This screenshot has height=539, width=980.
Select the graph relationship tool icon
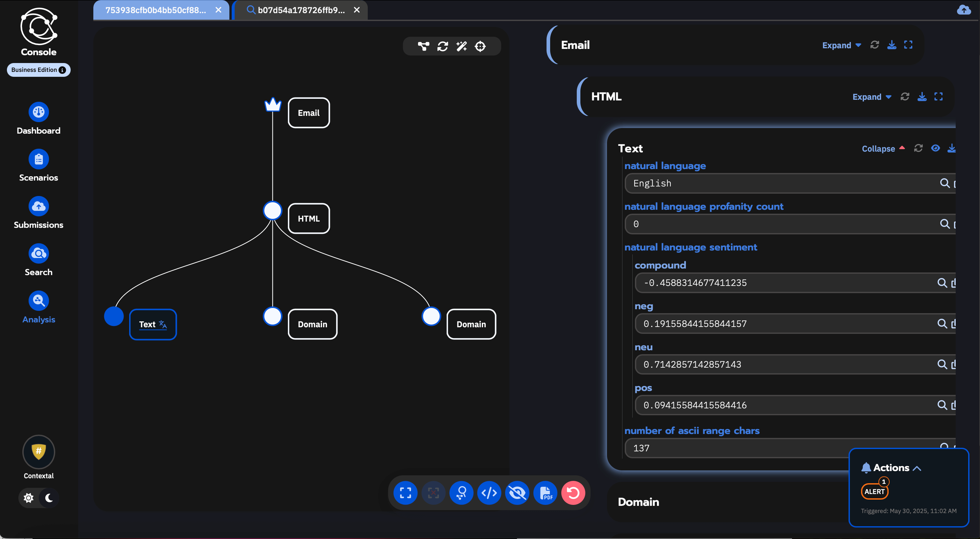click(x=423, y=46)
